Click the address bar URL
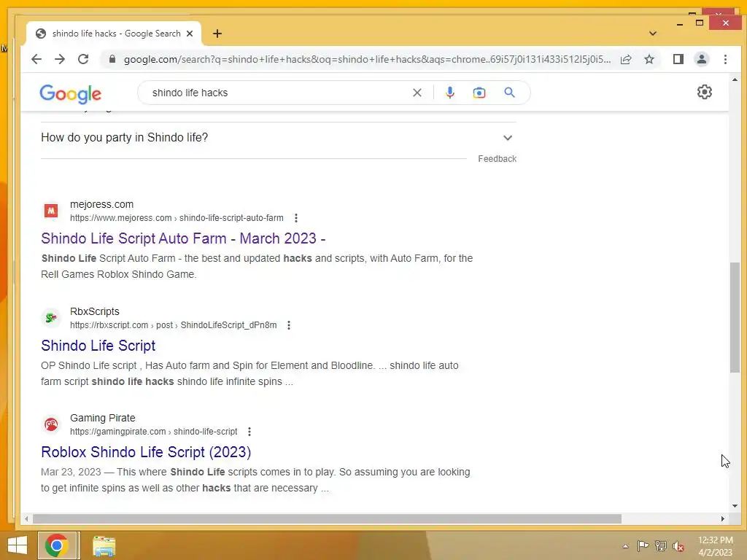The height and width of the screenshot is (560, 747). coord(367,59)
